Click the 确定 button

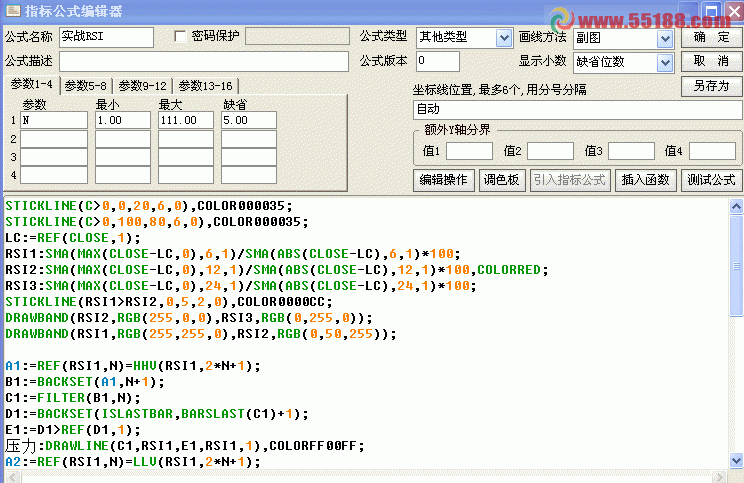pos(712,37)
